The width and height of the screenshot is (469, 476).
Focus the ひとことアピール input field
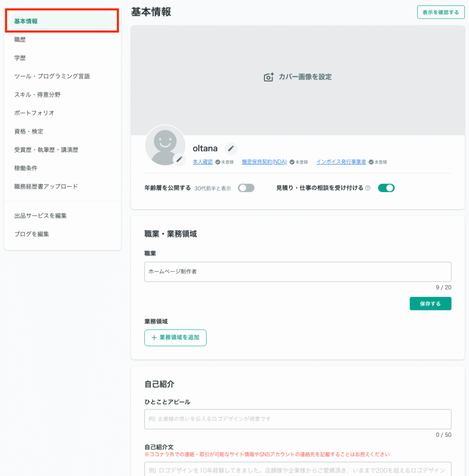point(298,419)
